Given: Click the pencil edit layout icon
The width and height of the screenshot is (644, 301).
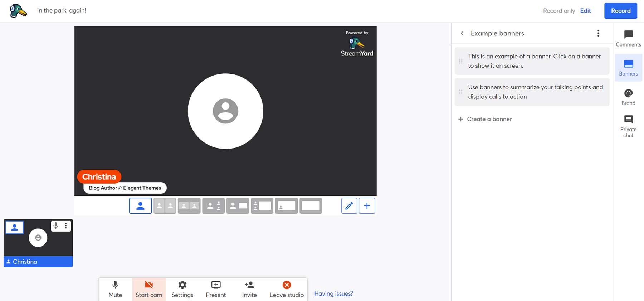Looking at the screenshot, I should (x=349, y=206).
